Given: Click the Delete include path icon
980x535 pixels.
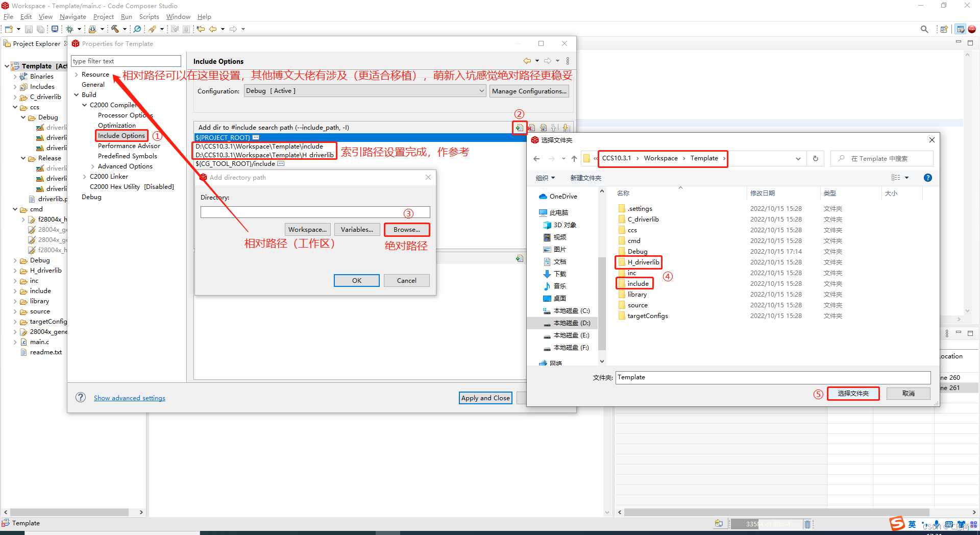Looking at the screenshot, I should click(531, 128).
